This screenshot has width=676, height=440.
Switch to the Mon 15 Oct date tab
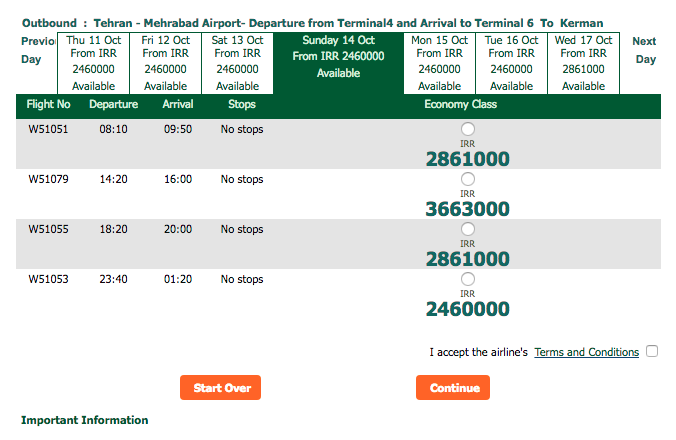click(439, 63)
